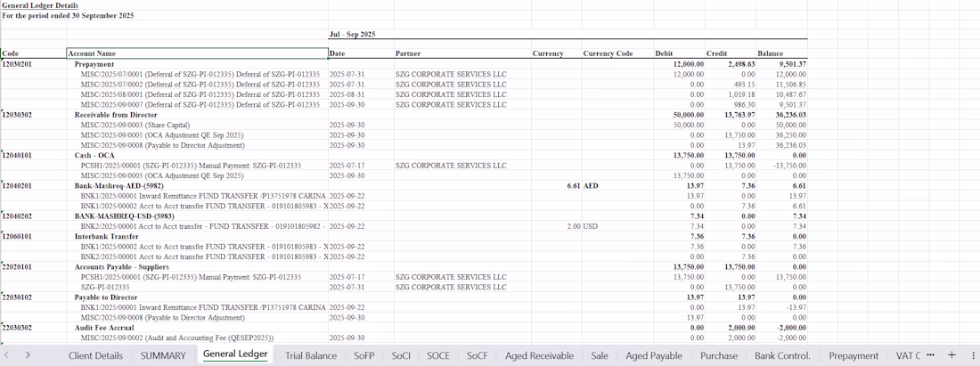The width and height of the screenshot is (980, 366).
Task: Select account code 12040201 cell
Action: tap(34, 185)
